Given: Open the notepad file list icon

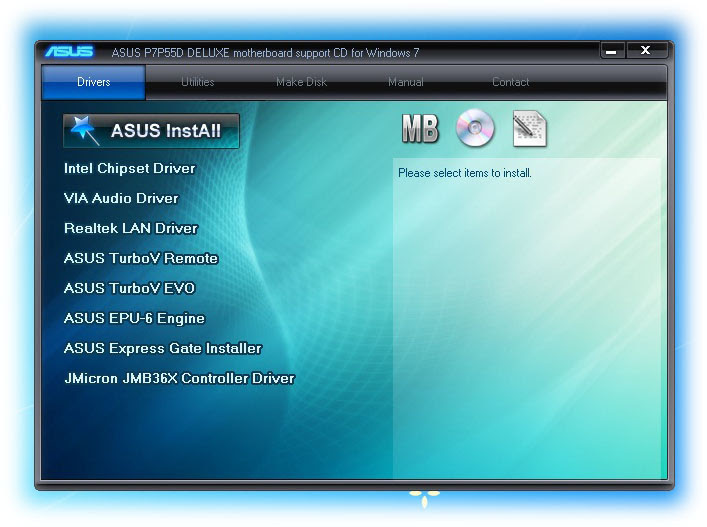Looking at the screenshot, I should pyautogui.click(x=530, y=129).
